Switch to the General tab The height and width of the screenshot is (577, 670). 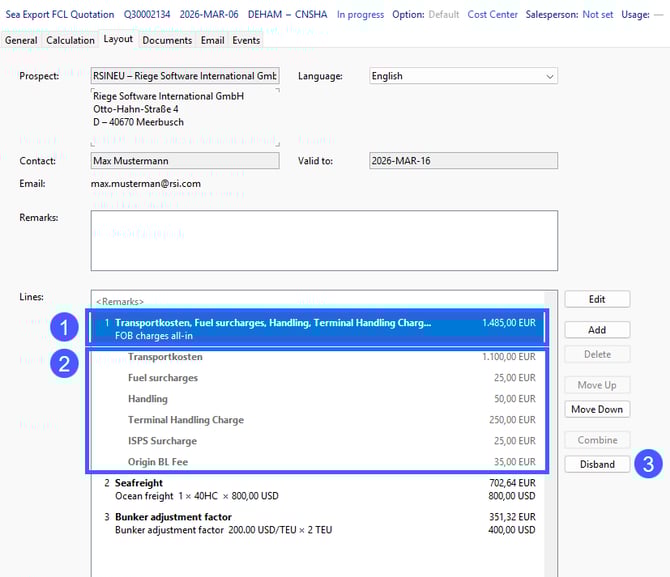coord(21,40)
